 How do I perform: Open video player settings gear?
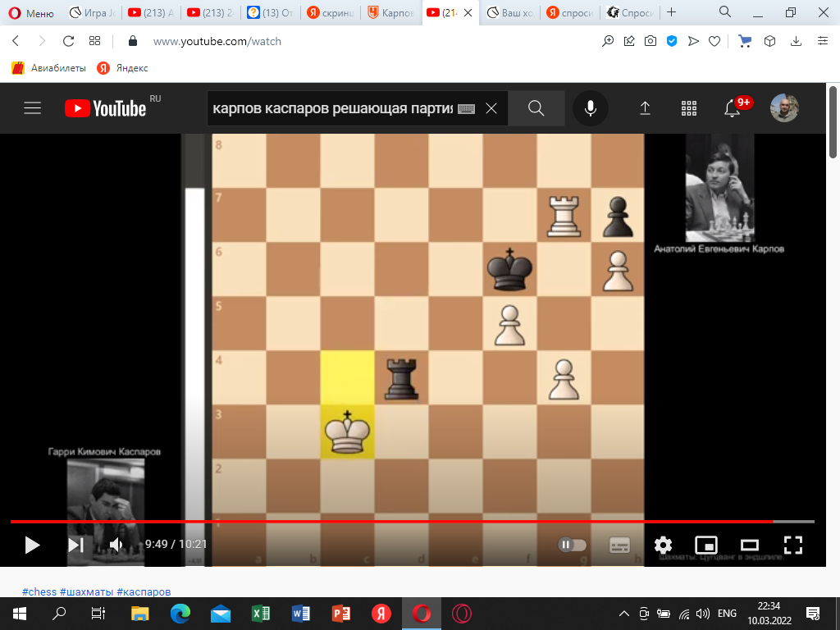pyautogui.click(x=663, y=545)
